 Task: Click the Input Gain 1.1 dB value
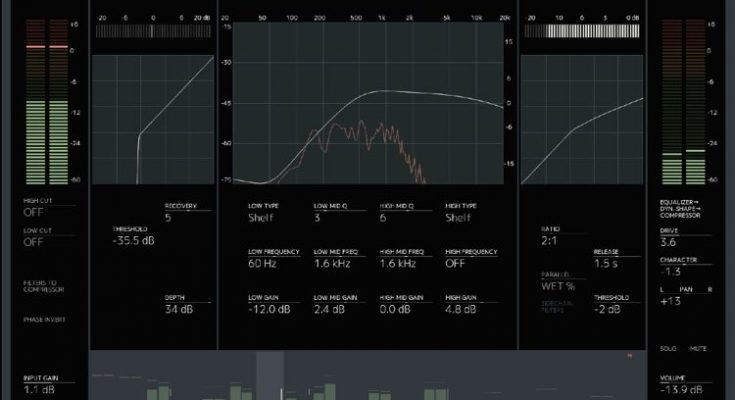42,388
